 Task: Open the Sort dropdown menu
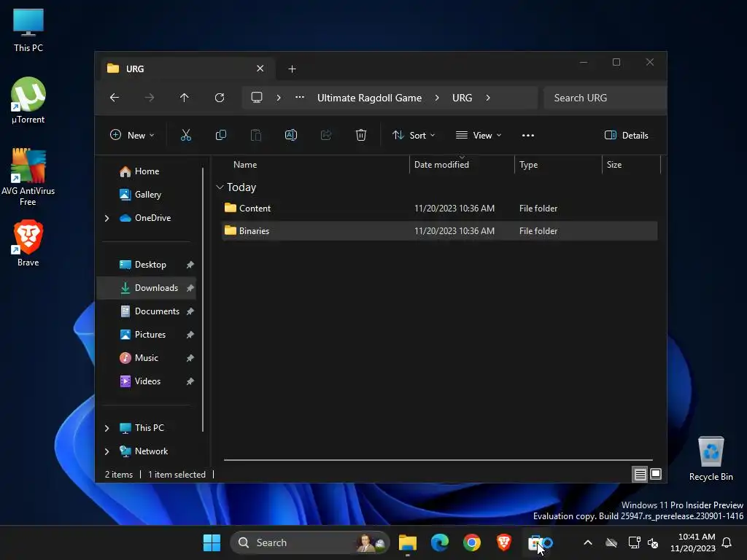point(413,135)
